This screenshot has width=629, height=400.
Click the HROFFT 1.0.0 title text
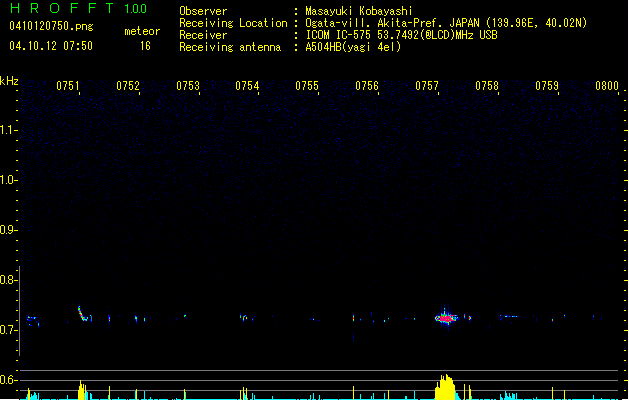tap(79, 8)
